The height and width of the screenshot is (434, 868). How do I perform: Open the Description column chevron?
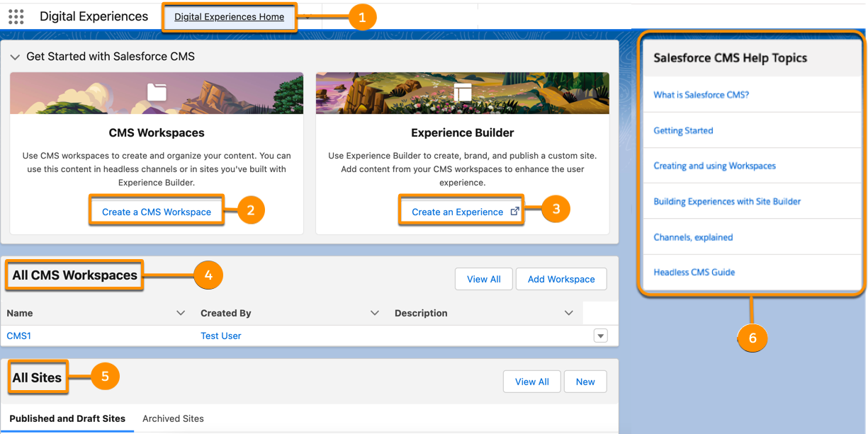click(568, 313)
